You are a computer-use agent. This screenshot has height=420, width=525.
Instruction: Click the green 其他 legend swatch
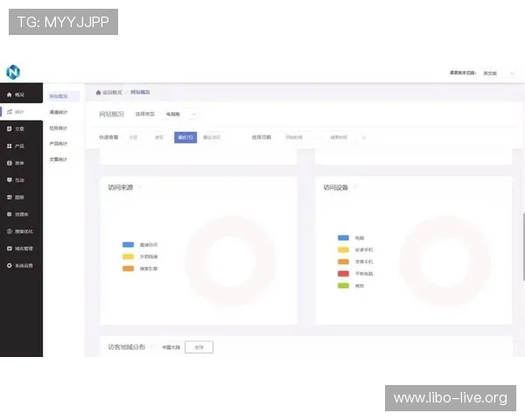343,286
